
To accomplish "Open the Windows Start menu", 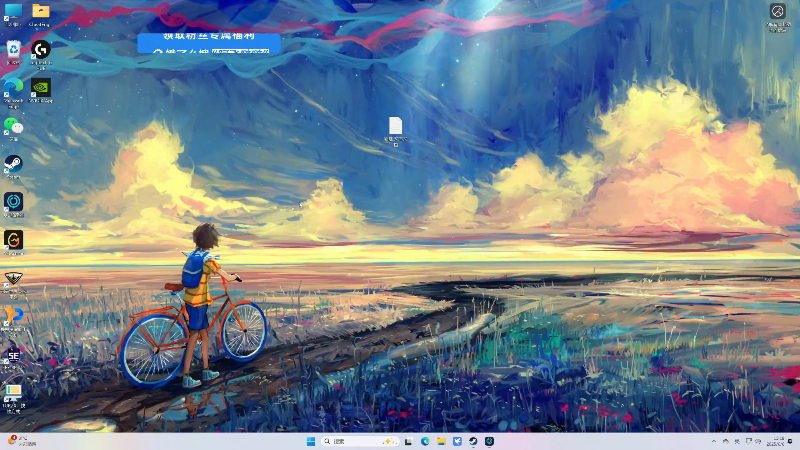I will click(311, 441).
